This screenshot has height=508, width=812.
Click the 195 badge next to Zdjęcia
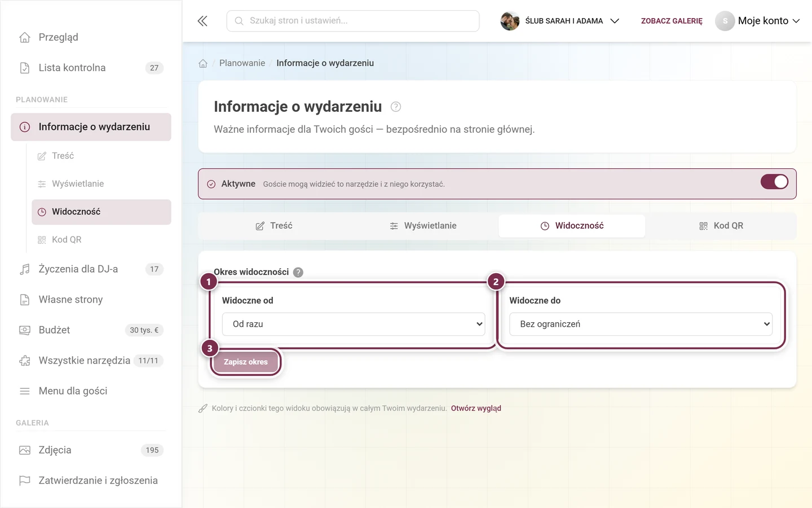[x=152, y=450]
